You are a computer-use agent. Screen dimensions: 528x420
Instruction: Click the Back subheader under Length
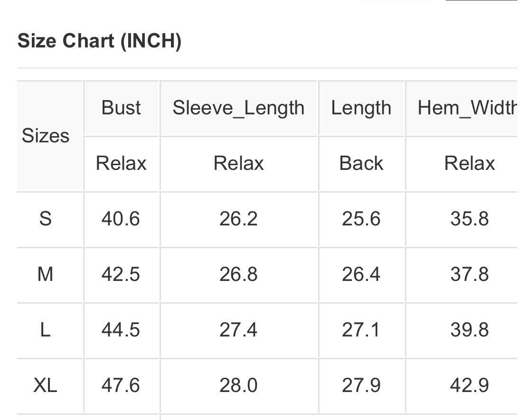pos(361,163)
